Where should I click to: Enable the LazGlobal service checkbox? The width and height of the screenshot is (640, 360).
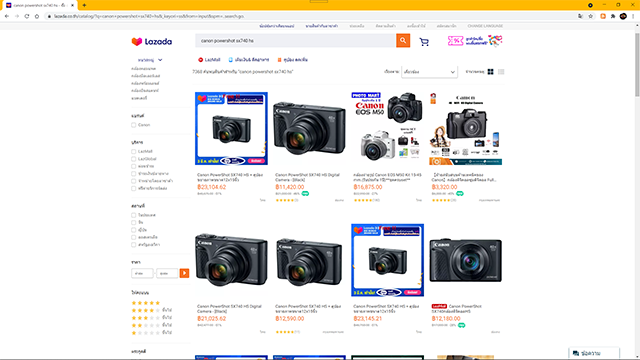click(133, 159)
